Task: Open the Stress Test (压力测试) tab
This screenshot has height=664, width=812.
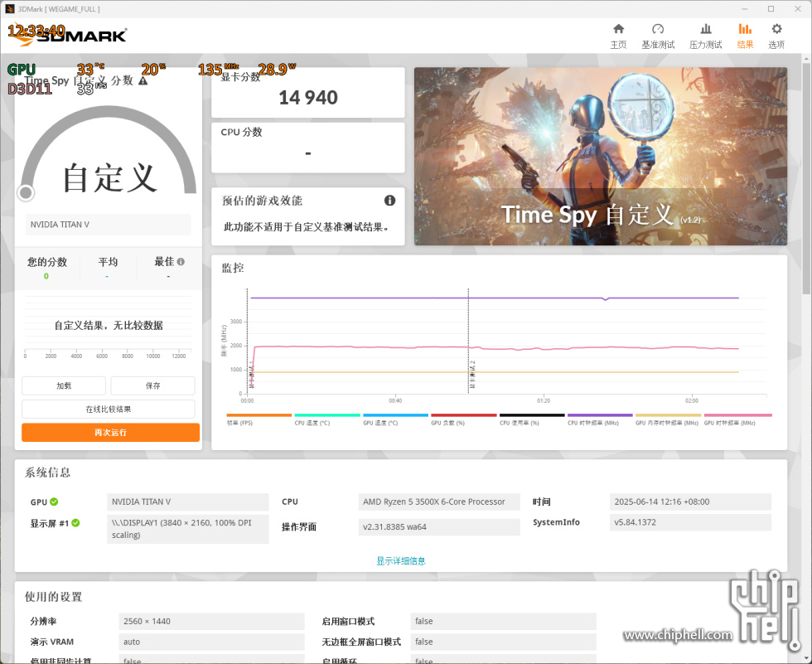Action: tap(705, 36)
